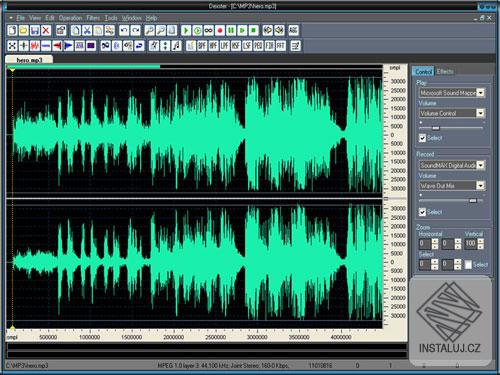500x375 pixels.
Task: Open the Tools menu
Action: (111, 18)
